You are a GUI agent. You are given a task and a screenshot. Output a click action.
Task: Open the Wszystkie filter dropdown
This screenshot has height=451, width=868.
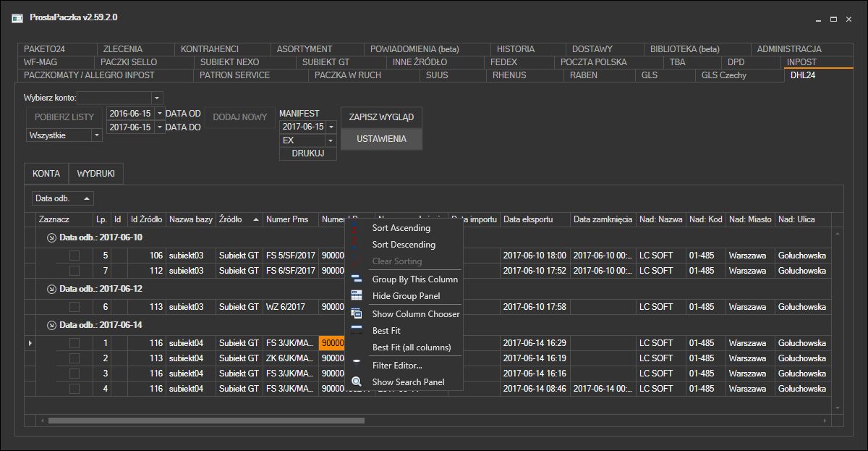point(97,135)
